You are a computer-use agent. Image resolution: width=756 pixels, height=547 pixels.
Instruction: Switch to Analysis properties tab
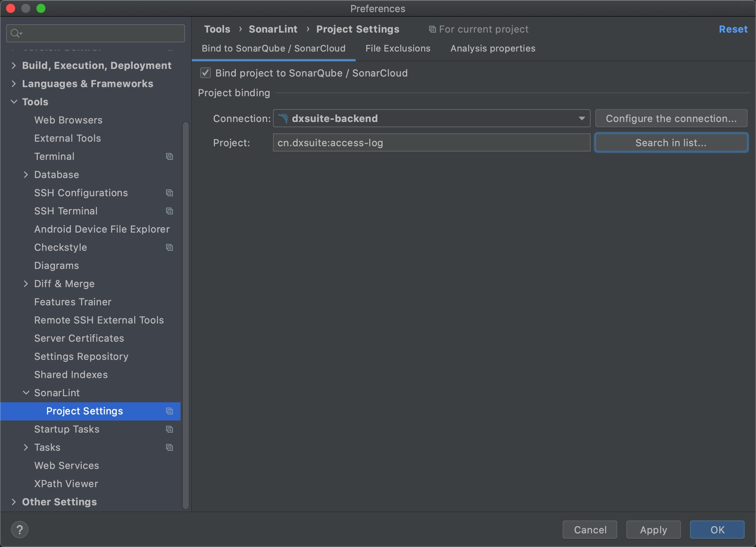coord(492,48)
